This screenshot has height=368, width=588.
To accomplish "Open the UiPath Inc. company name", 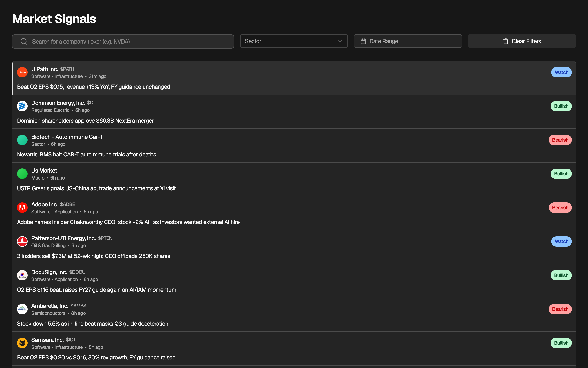I will coord(45,69).
